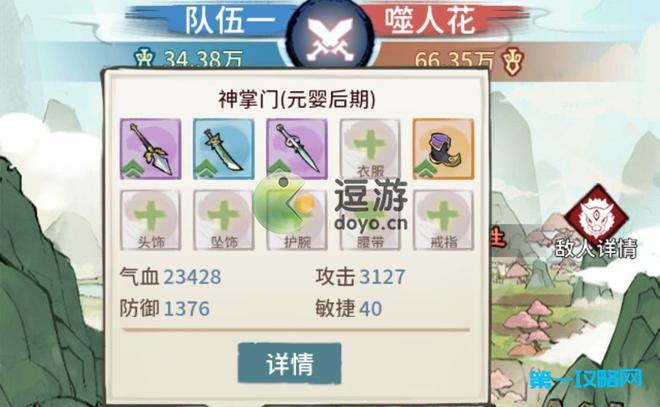Viewport: 660px width, 407px height.
Task: Select the purple dagger equipment slot
Action: pyautogui.click(x=297, y=149)
